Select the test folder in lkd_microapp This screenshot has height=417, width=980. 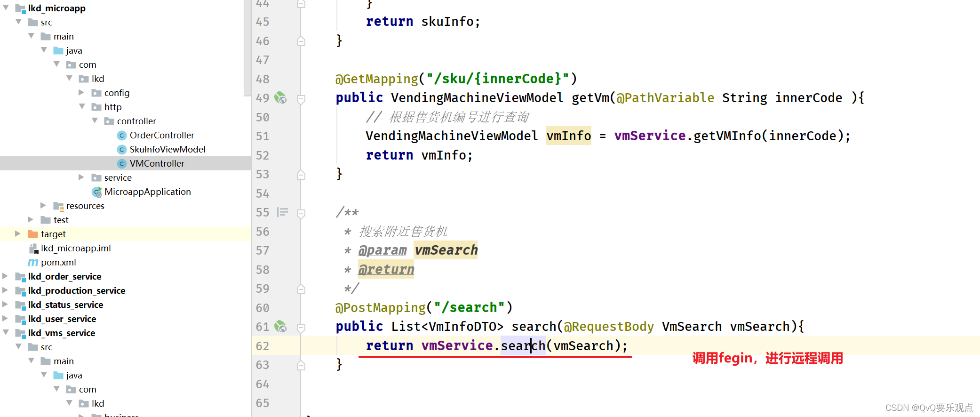[x=61, y=220]
